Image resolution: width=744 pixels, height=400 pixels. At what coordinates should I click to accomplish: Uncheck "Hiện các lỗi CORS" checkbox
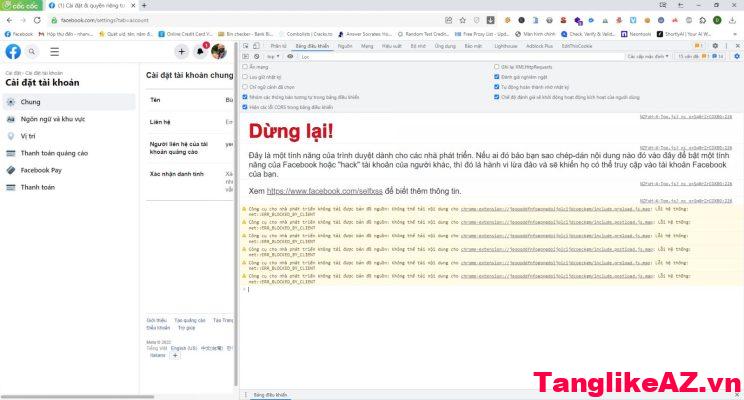click(x=246, y=106)
